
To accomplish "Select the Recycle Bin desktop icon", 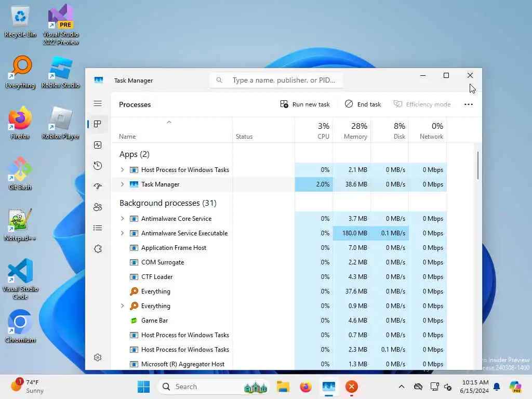I will [20, 22].
